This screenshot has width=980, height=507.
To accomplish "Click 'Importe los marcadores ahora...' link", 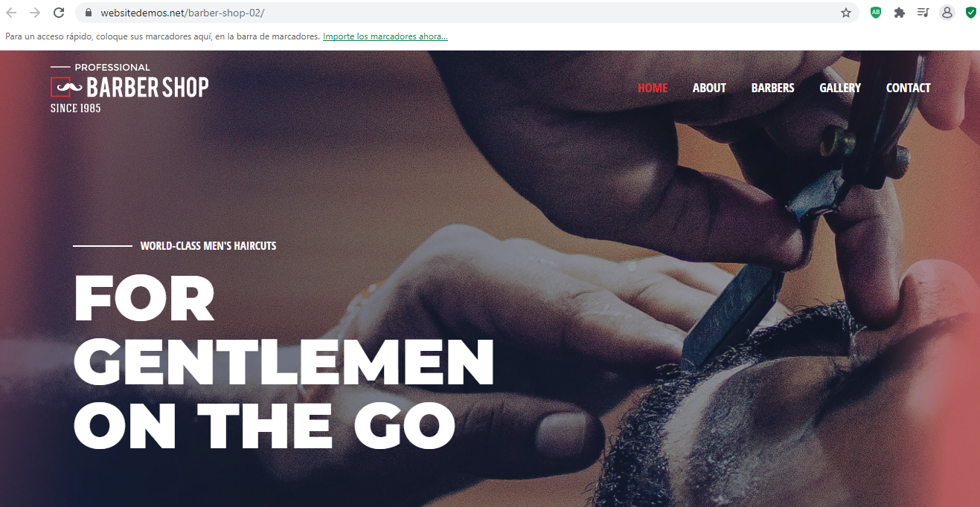I will [x=385, y=36].
